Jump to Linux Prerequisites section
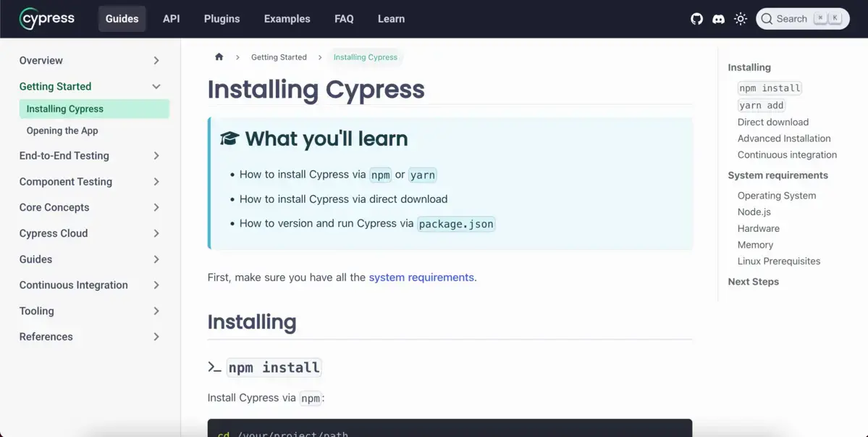 [779, 261]
